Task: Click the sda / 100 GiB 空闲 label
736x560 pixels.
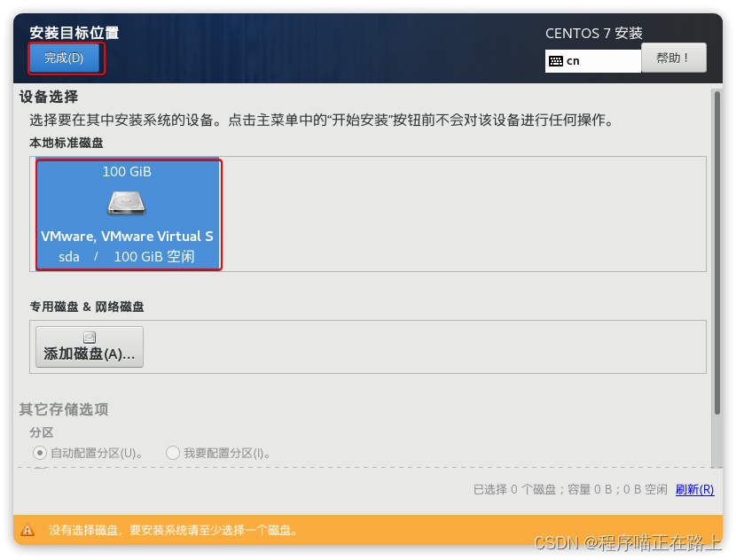Action: tap(126, 257)
